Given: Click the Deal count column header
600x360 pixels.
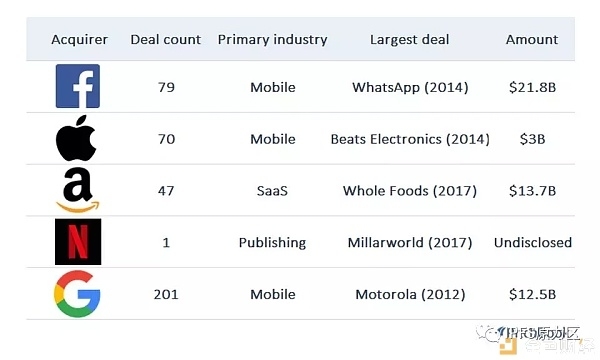Looking at the screenshot, I should (165, 39).
